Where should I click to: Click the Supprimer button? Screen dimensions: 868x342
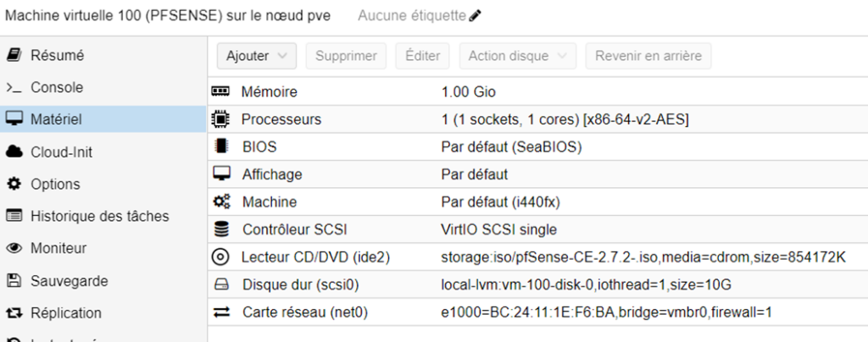point(346,56)
